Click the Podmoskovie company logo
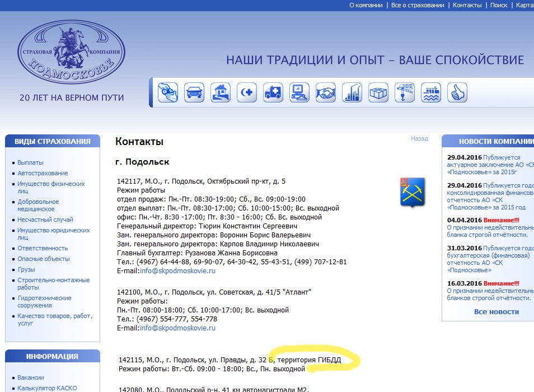Screen dimensions: 534x392 72,52
